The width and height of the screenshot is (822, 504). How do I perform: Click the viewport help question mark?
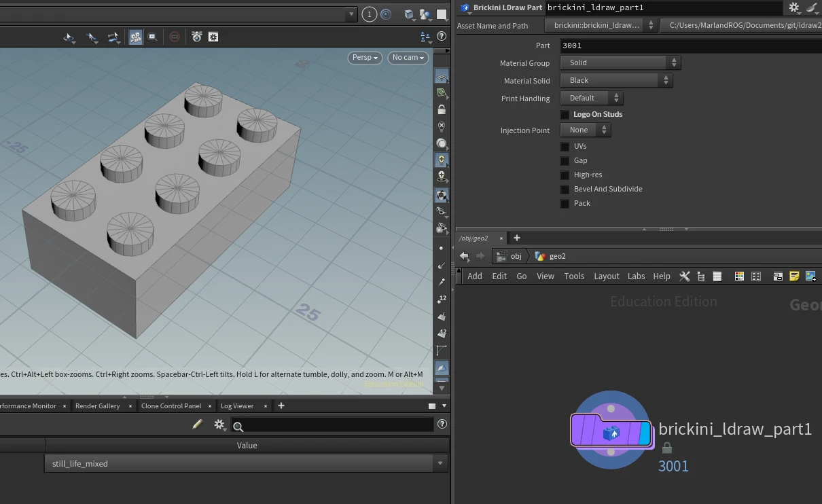point(442,37)
